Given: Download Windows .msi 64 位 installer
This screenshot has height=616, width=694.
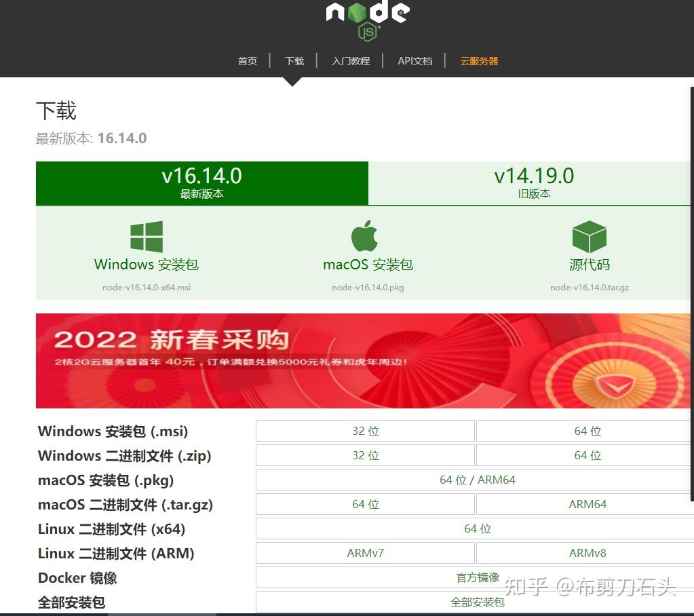Looking at the screenshot, I should coord(585,431).
